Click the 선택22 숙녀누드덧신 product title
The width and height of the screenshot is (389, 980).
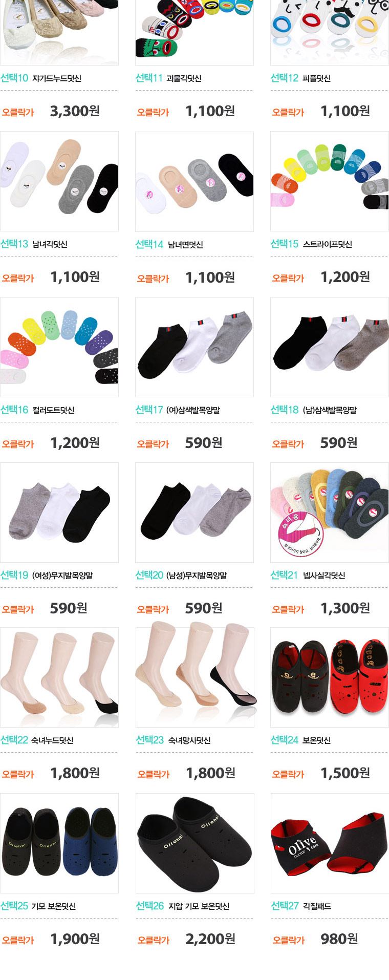37,740
